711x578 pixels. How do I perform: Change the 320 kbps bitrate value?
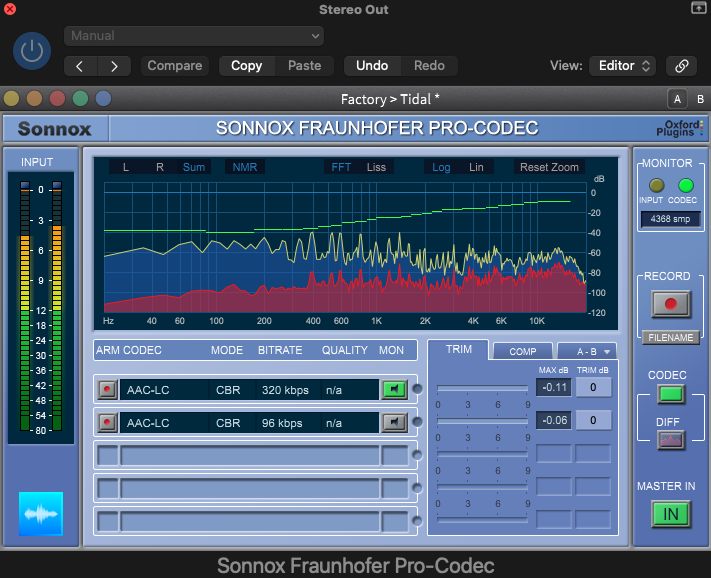coord(288,390)
